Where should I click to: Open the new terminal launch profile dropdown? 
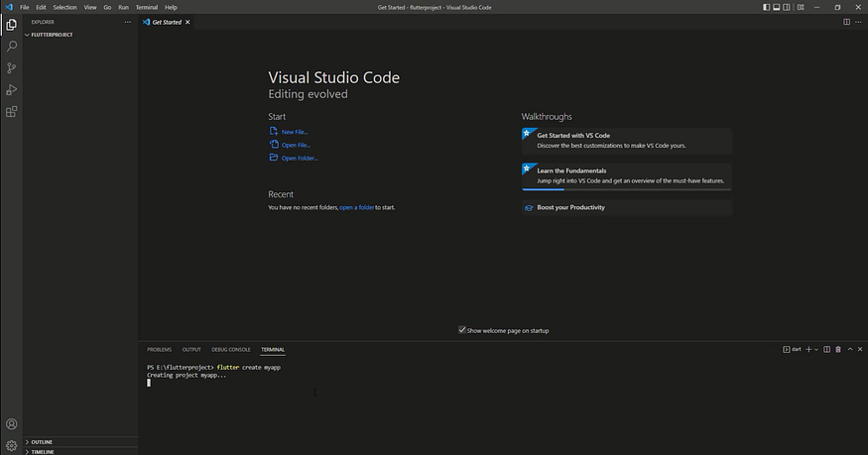pos(818,349)
